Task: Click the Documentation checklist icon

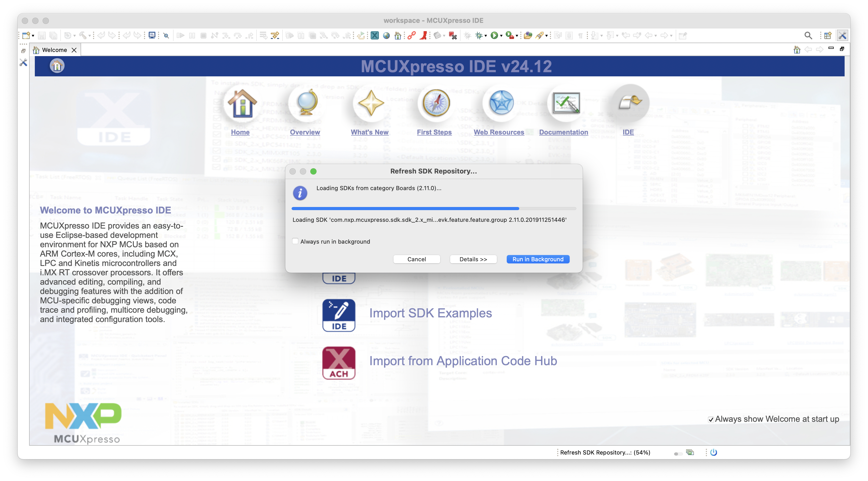Action: pyautogui.click(x=566, y=103)
